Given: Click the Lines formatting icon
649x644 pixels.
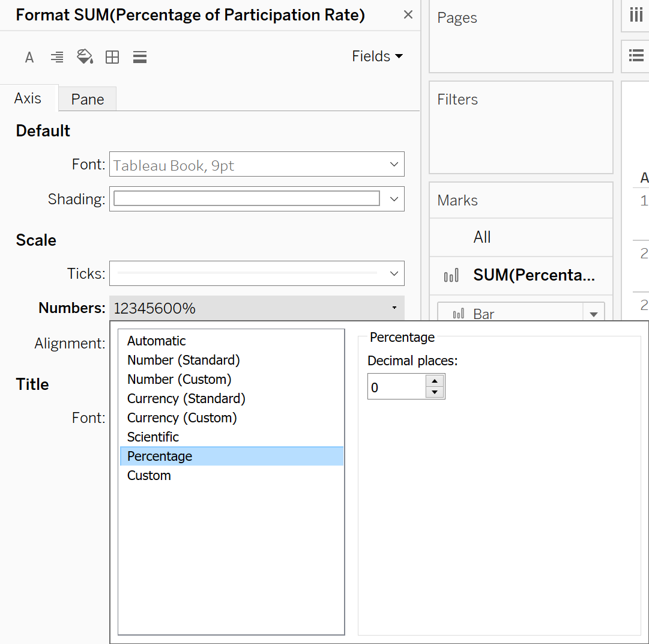Looking at the screenshot, I should click(x=140, y=58).
